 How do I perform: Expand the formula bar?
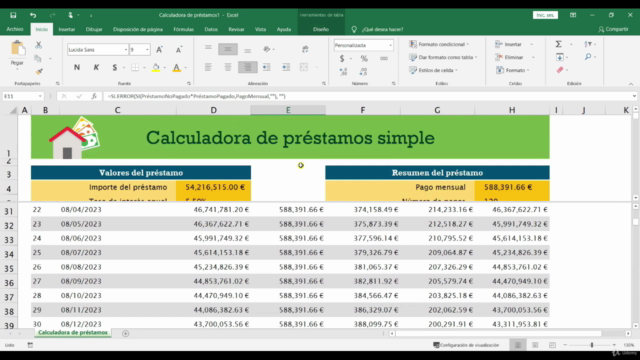(634, 96)
